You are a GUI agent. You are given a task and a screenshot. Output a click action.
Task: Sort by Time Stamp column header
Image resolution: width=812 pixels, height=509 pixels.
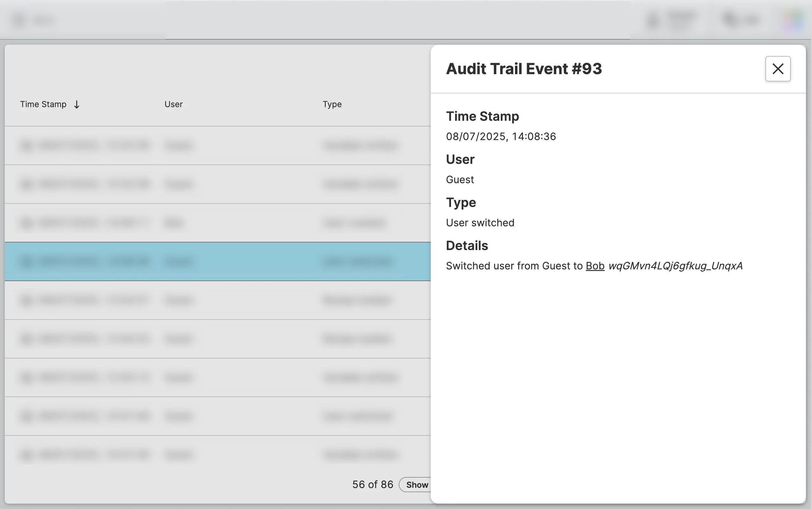point(43,104)
